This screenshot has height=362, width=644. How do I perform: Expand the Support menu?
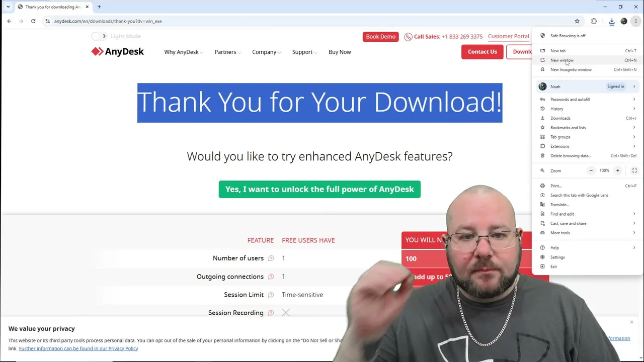click(305, 52)
